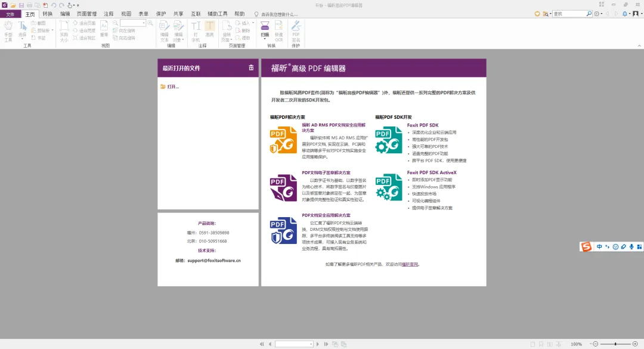Open the ribbon zoom level combo box
This screenshot has width=644, height=349.
pyautogui.click(x=133, y=23)
